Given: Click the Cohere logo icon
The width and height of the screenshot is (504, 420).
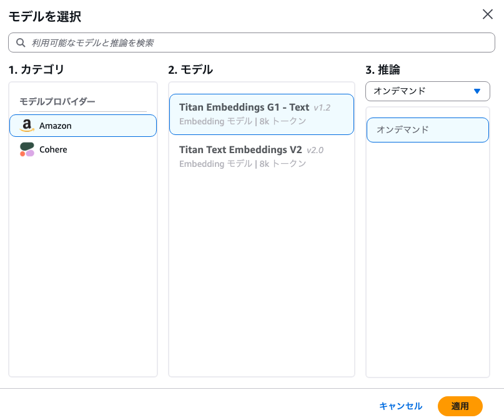Looking at the screenshot, I should tap(27, 149).
